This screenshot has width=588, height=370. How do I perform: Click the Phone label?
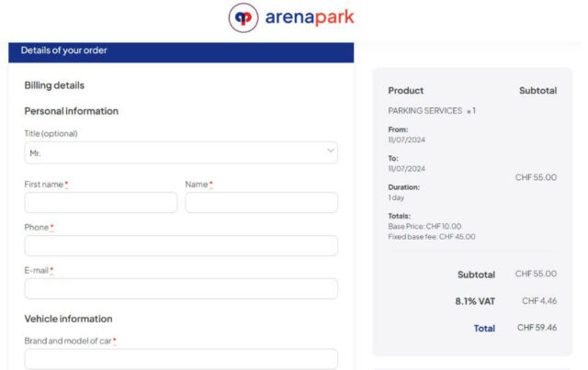[x=39, y=228]
